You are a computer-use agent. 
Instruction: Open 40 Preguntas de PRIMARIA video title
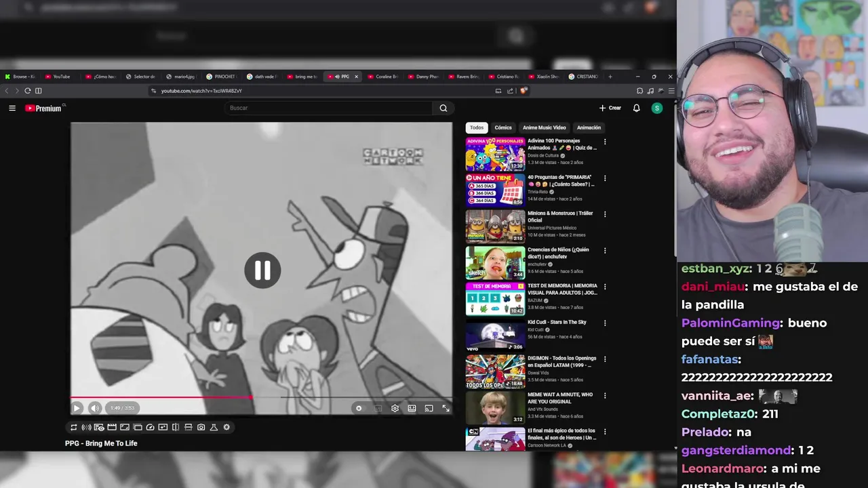[x=561, y=180]
